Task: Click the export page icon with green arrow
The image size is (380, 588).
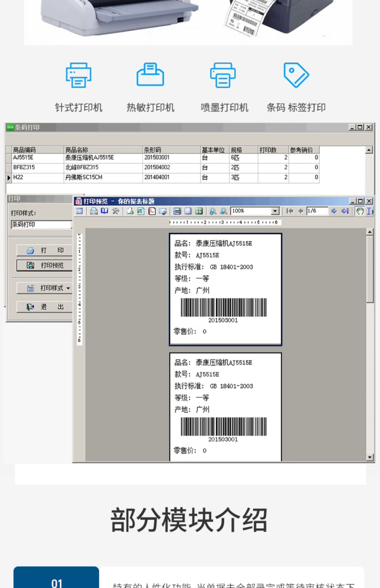Action: click(x=130, y=211)
